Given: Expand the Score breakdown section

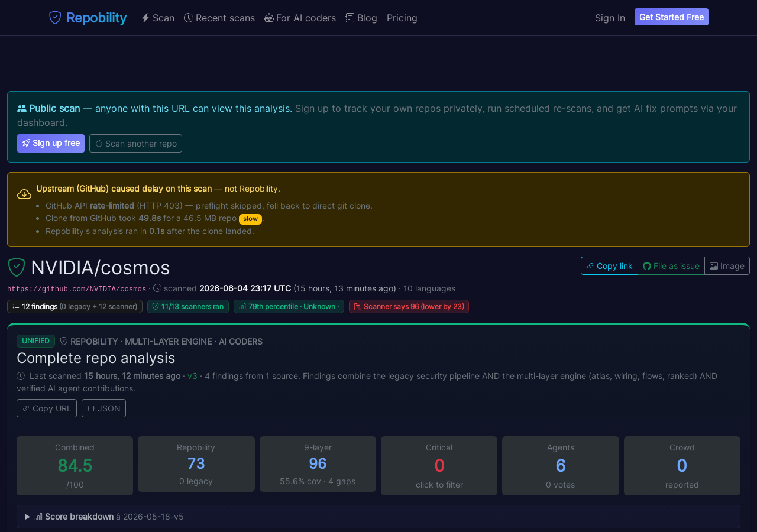Looking at the screenshot, I should 378,517.
